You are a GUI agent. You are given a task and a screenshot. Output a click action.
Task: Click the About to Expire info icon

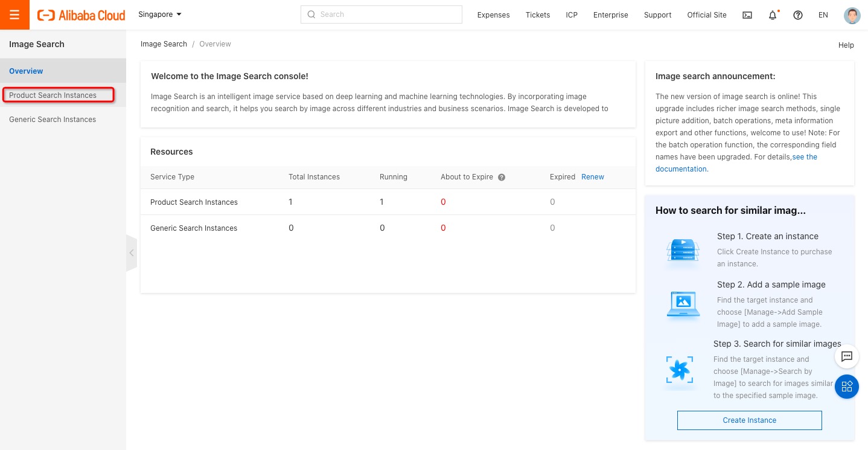click(x=502, y=178)
